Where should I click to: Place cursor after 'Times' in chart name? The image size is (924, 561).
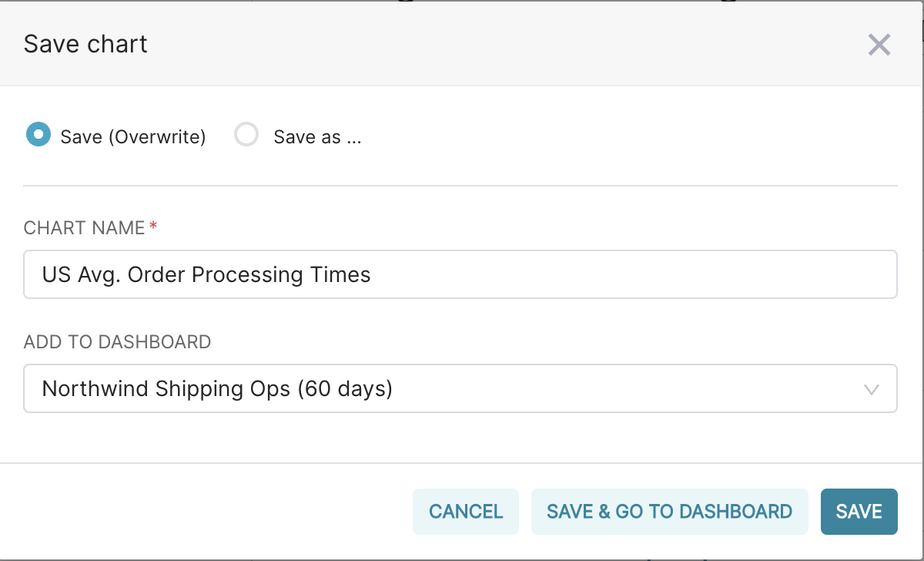pos(373,274)
